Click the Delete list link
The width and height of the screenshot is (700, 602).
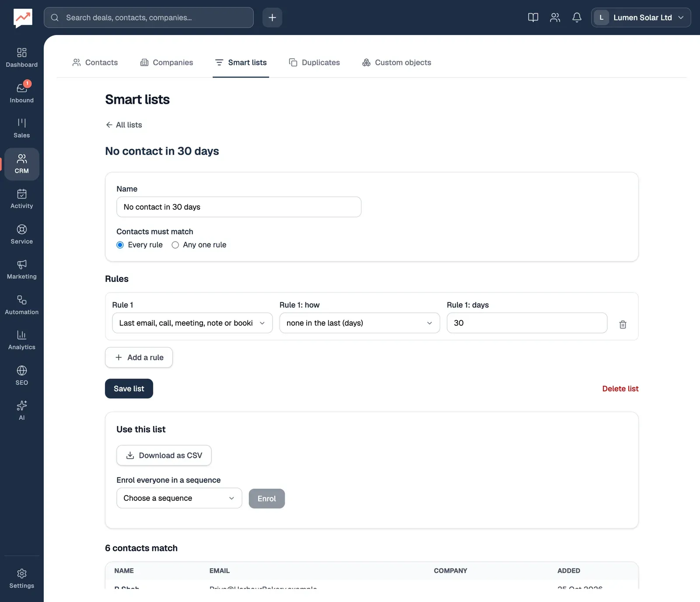tap(620, 388)
